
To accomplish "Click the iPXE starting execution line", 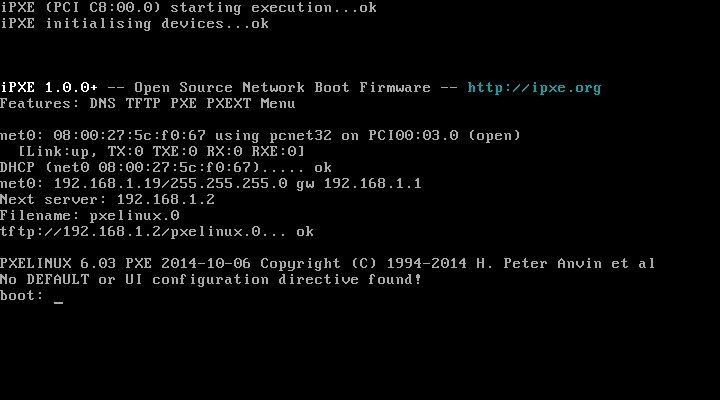I will pyautogui.click(x=188, y=8).
